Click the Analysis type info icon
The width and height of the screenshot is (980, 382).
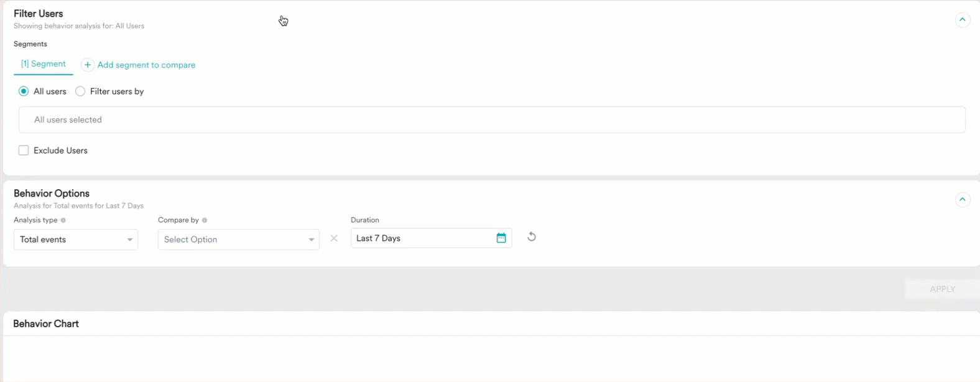click(x=63, y=220)
